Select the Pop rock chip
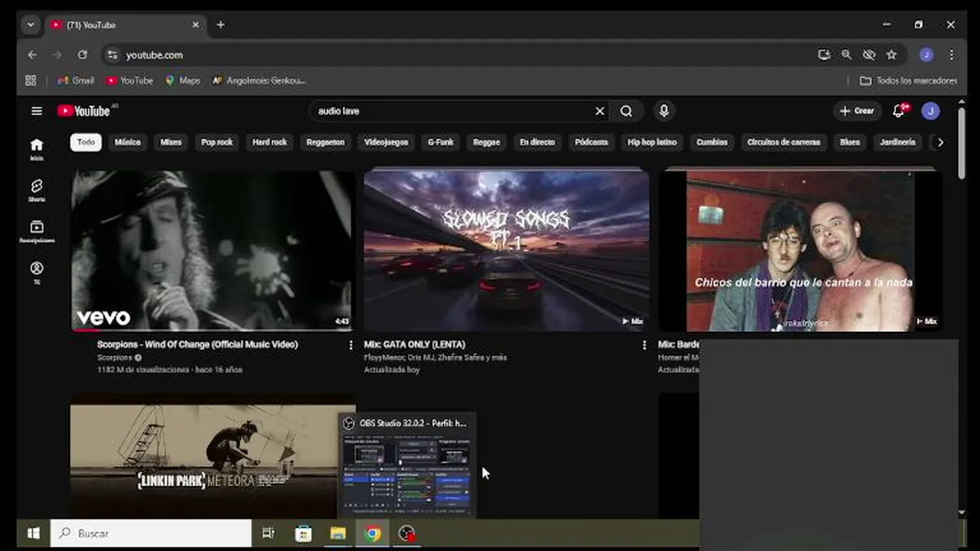Viewport: 980px width, 551px height. pyautogui.click(x=217, y=142)
